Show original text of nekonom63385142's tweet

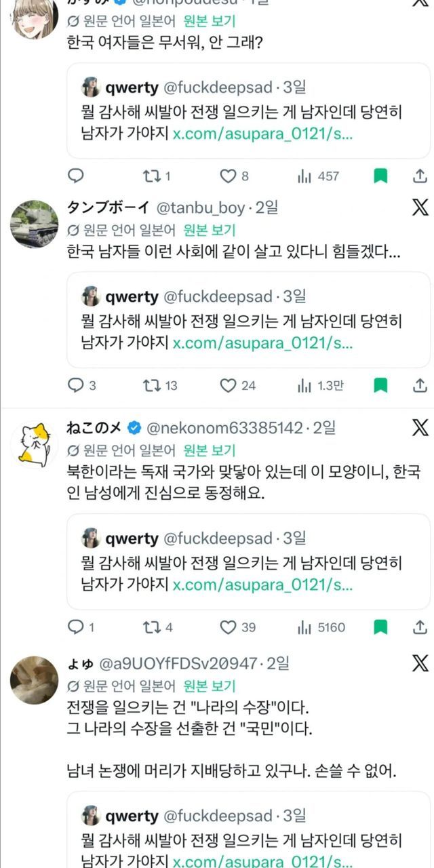pos(210,450)
